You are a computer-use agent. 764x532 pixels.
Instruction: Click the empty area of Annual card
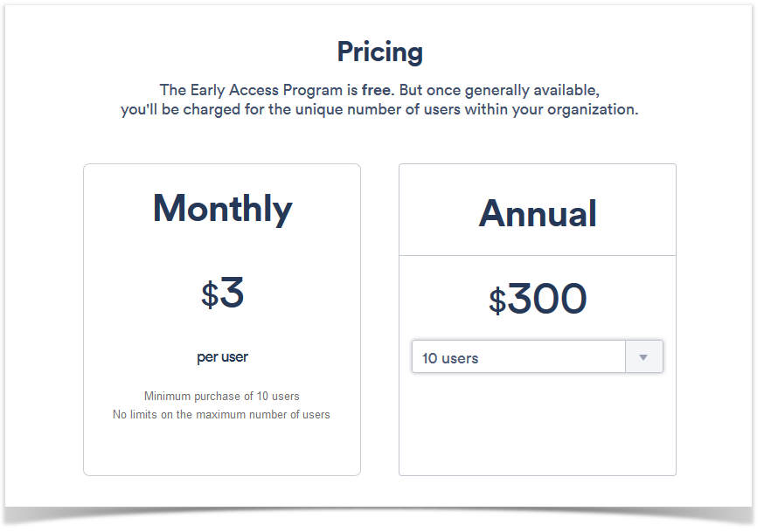click(x=538, y=424)
